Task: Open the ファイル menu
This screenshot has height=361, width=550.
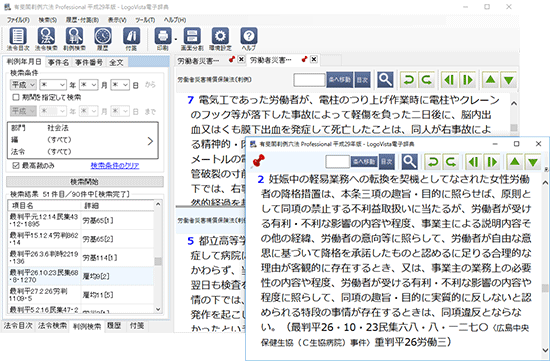Action: [18, 20]
